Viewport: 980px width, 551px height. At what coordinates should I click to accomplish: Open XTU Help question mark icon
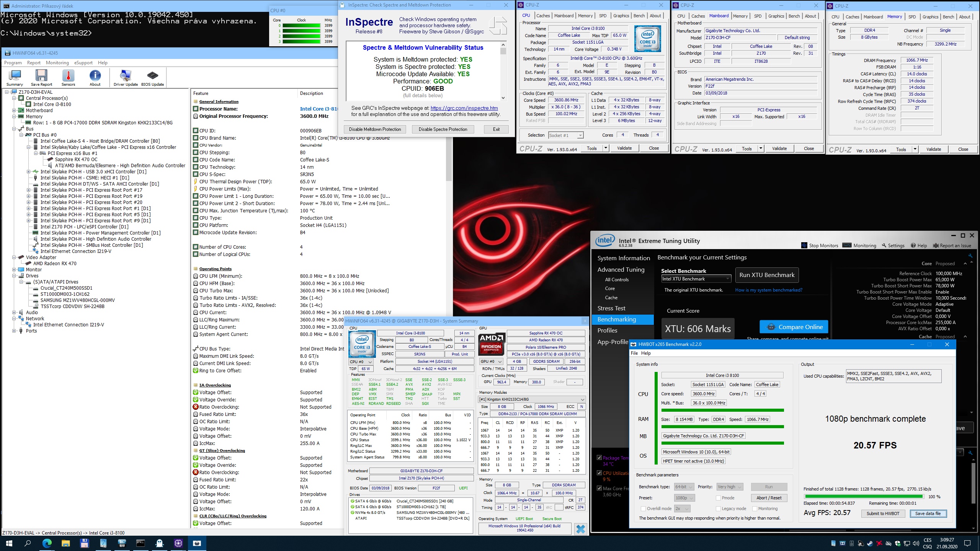coord(913,246)
